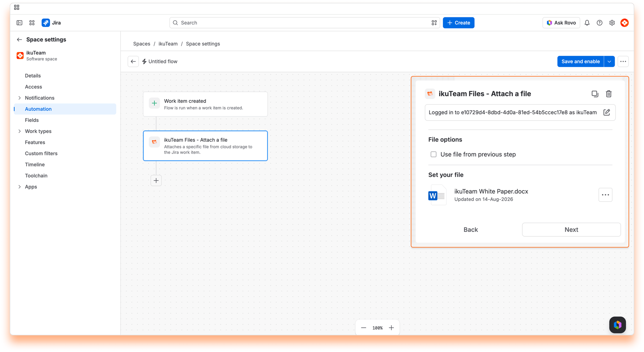The height and width of the screenshot is (352, 644).
Task: Click the Create button
Action: coord(459,23)
